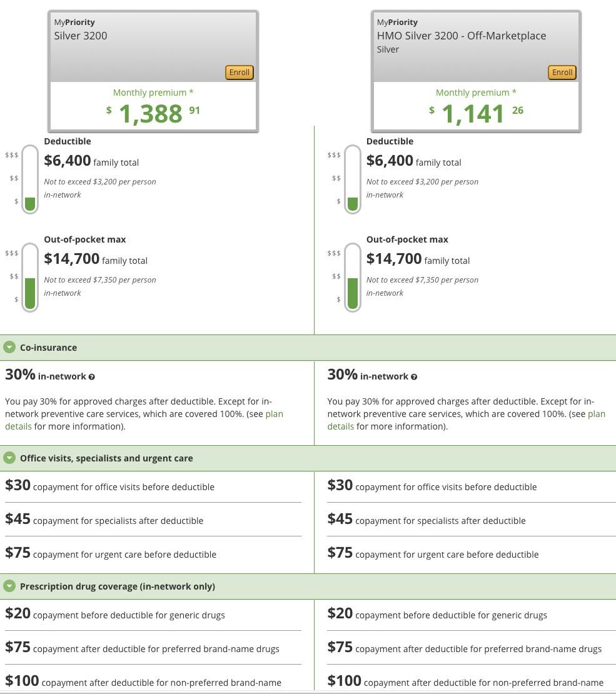Click right plan's out-of-pocket max gauge
The width and height of the screenshot is (616, 694).
(x=352, y=278)
